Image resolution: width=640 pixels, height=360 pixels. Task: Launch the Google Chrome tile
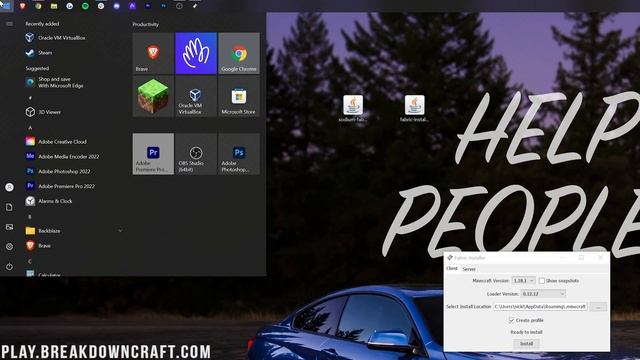coord(239,53)
